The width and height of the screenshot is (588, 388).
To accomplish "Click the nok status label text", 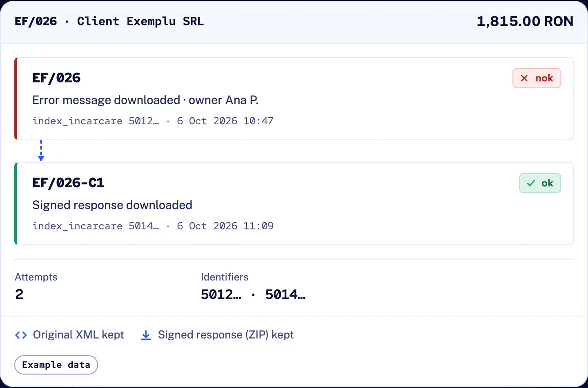I will (544, 78).
